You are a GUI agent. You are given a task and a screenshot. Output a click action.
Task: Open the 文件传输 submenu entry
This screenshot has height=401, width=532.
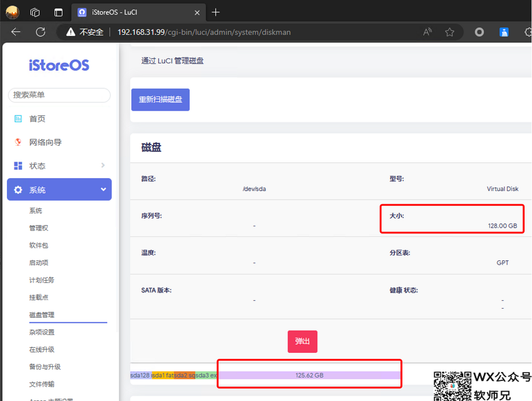[42, 384]
